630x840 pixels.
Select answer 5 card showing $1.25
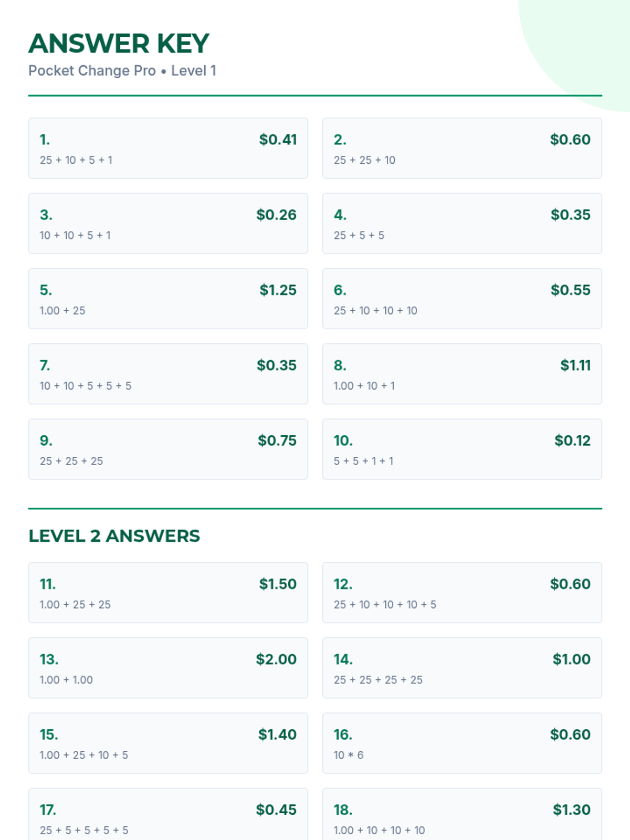click(x=168, y=299)
